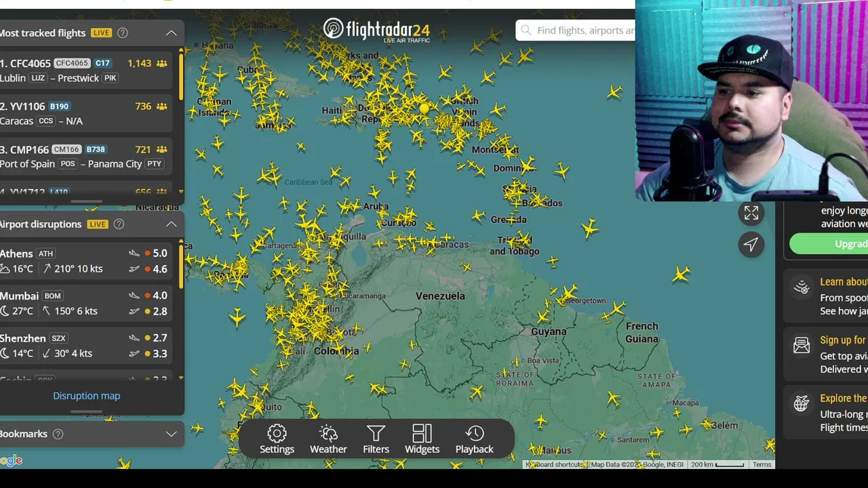Image resolution: width=868 pixels, height=488 pixels.
Task: Click the Find flights, airports search field
Action: [x=576, y=30]
